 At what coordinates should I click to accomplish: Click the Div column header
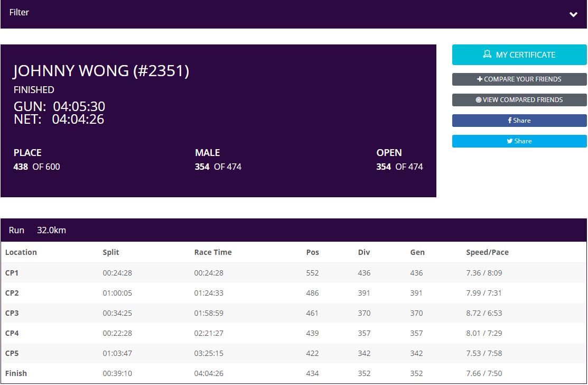click(364, 252)
